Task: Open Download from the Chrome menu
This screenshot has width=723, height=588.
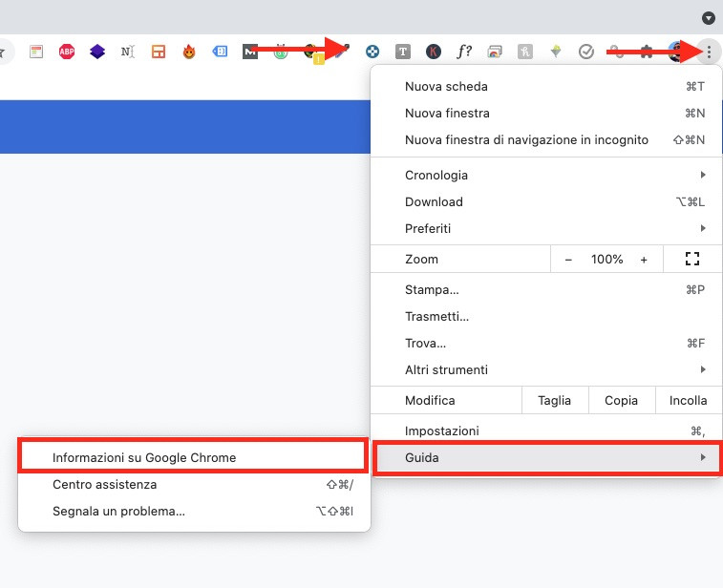Action: (546, 201)
